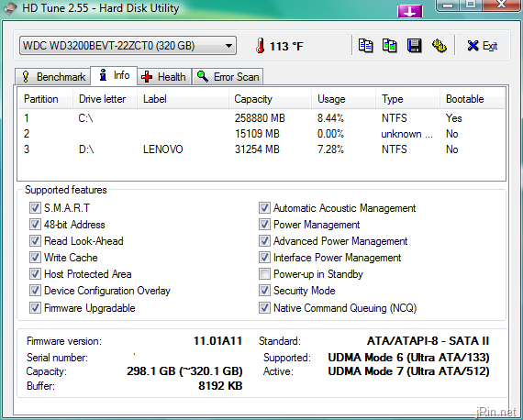
Task: Enable the Power-up in Standby checkbox
Action: click(x=264, y=274)
